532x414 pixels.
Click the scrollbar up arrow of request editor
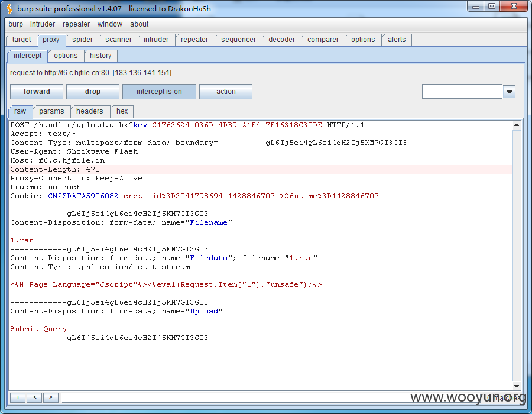pos(517,125)
